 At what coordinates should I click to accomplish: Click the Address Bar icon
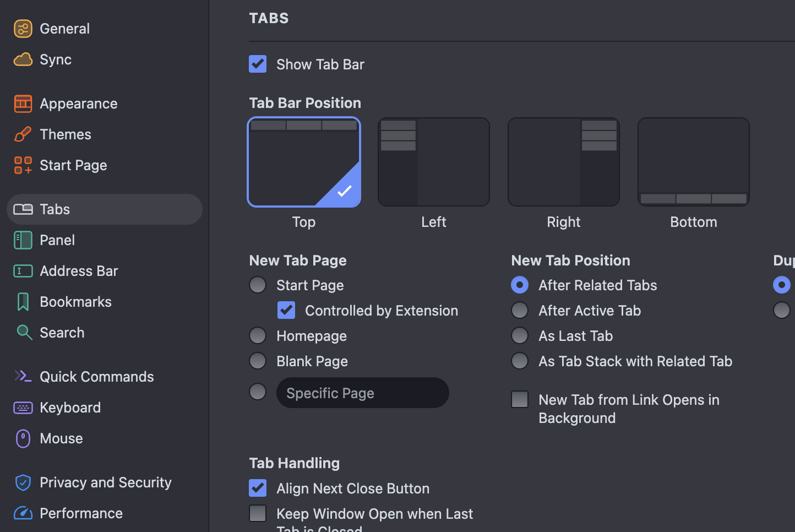pyautogui.click(x=23, y=271)
